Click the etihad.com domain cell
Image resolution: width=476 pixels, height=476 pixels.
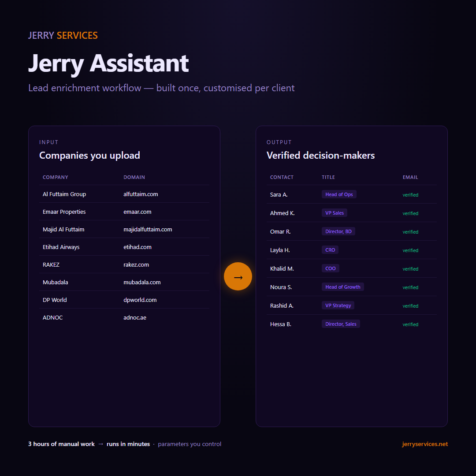(137, 247)
